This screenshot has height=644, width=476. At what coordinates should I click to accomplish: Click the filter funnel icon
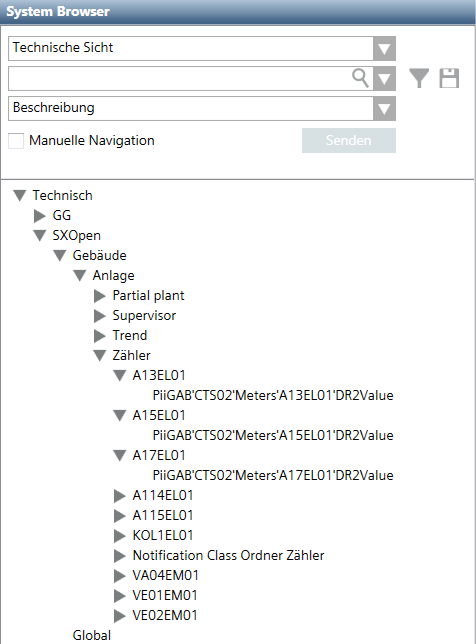[x=419, y=78]
